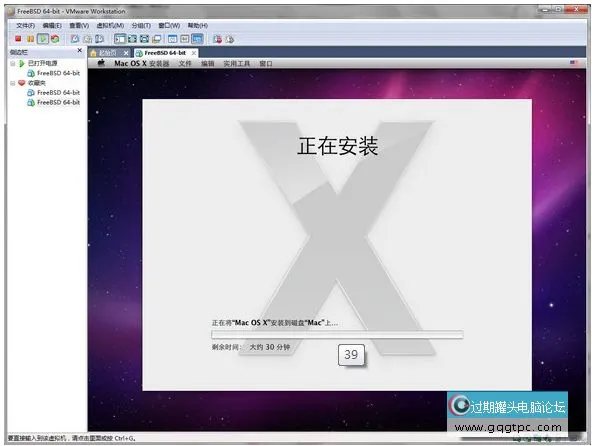Open the guest 编辑 menu in Mac menu bar
The image size is (592, 446).
[207, 63]
